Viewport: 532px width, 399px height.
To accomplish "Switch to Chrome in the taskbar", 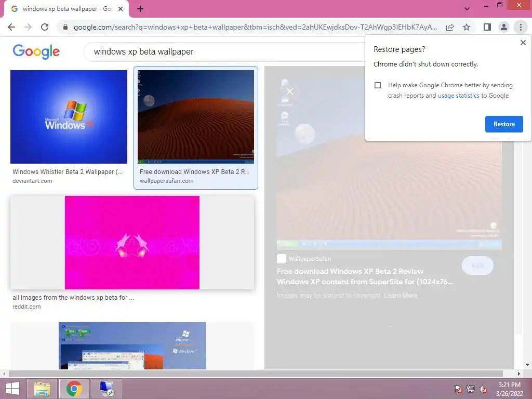I will (x=74, y=389).
